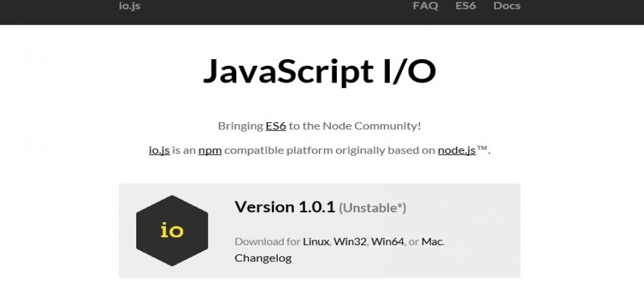Open the io.js brand link in navbar
Image resolution: width=644 pixels, height=282 pixels.
click(129, 6)
